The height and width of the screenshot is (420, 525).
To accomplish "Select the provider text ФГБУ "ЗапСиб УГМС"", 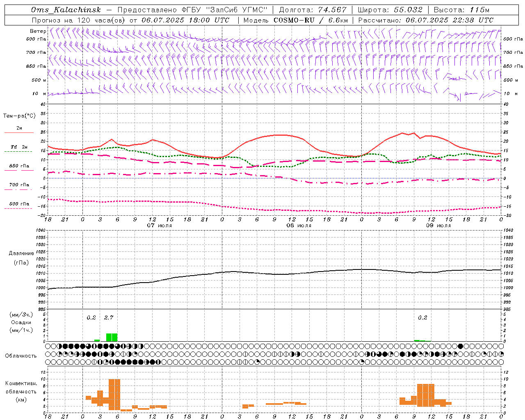I will pos(224,10).
